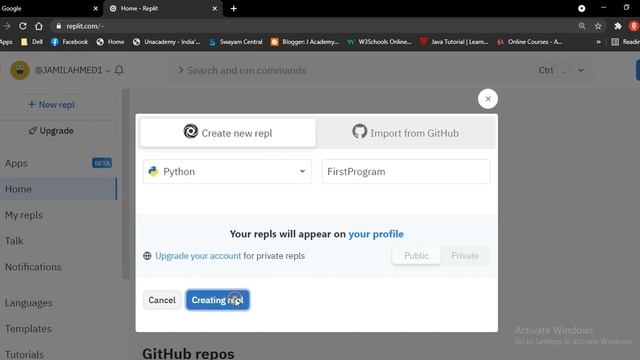
Task: Show more bookmarks chevron
Action: pos(598,42)
